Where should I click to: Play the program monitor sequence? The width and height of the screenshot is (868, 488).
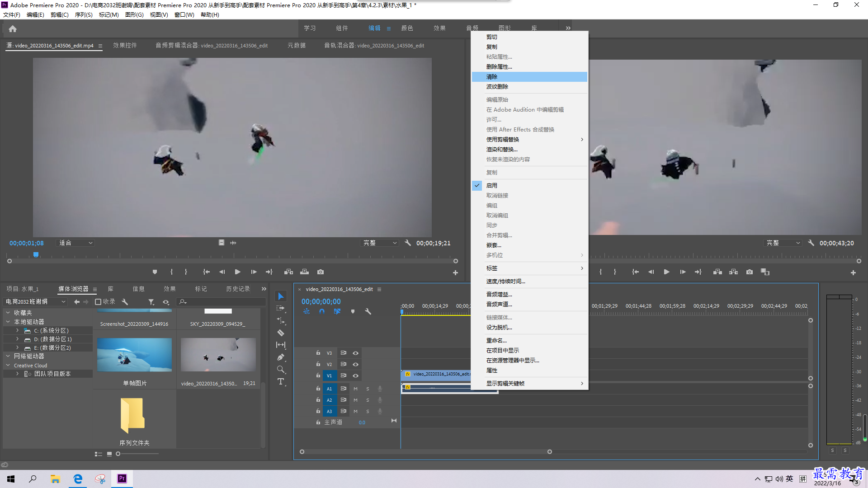(x=666, y=272)
